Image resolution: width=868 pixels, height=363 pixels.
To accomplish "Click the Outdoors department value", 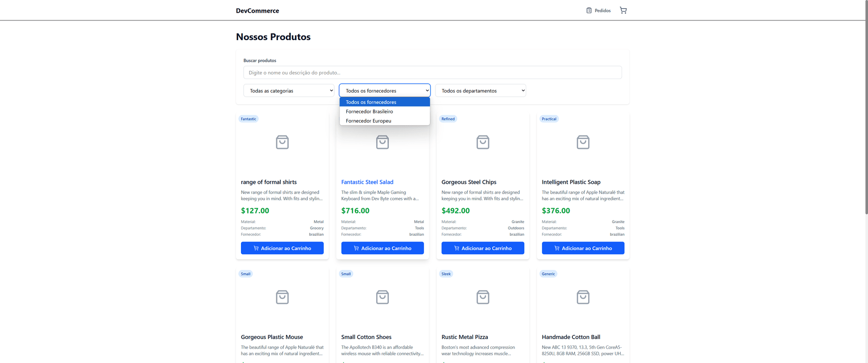I will point(516,228).
